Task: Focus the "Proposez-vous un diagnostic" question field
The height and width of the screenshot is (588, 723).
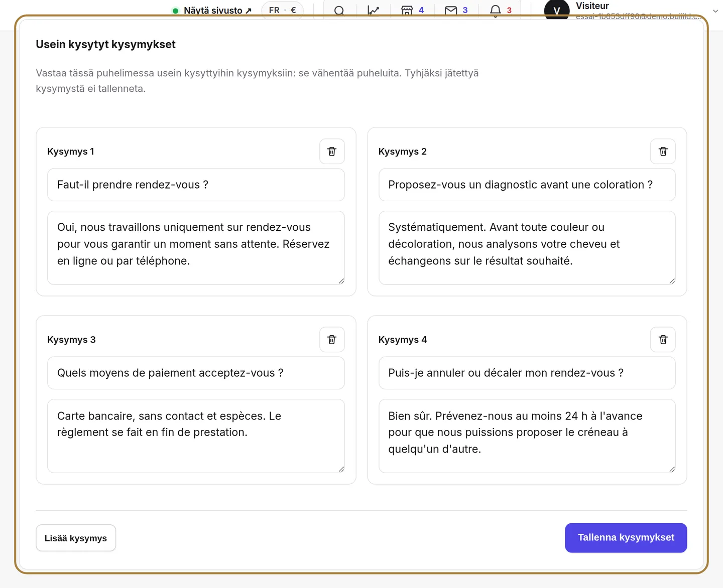Action: [527, 185]
